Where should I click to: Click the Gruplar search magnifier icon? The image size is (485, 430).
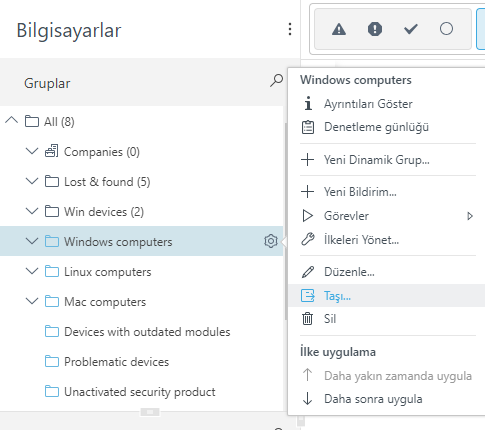[x=276, y=81]
